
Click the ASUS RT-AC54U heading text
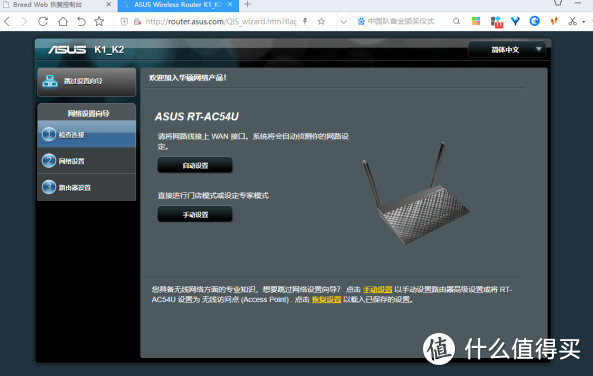(x=197, y=117)
